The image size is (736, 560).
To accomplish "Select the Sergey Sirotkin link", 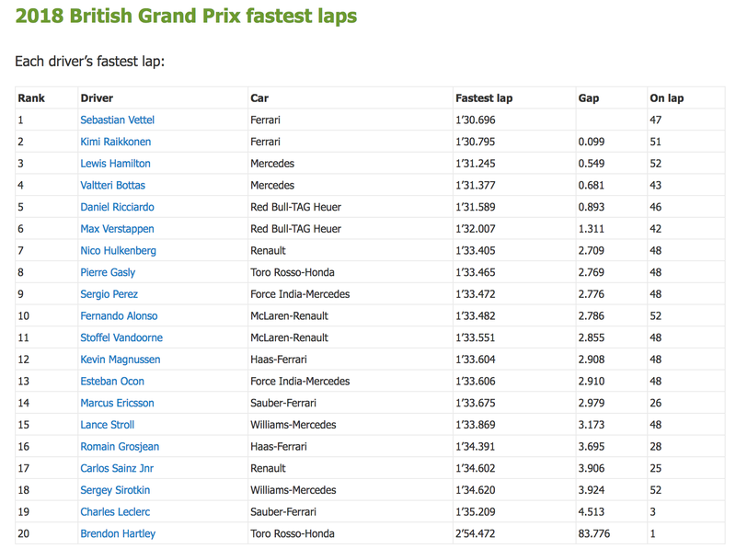I will (x=115, y=490).
